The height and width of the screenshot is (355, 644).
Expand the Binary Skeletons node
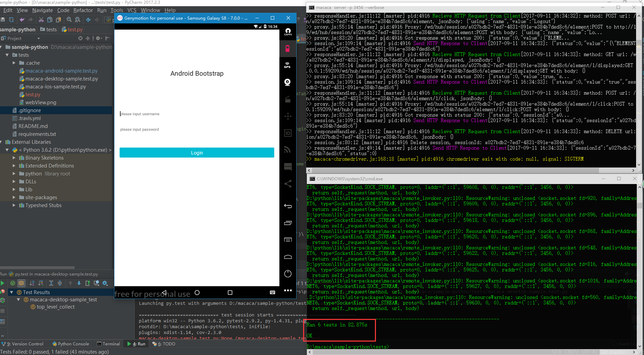(x=14, y=158)
